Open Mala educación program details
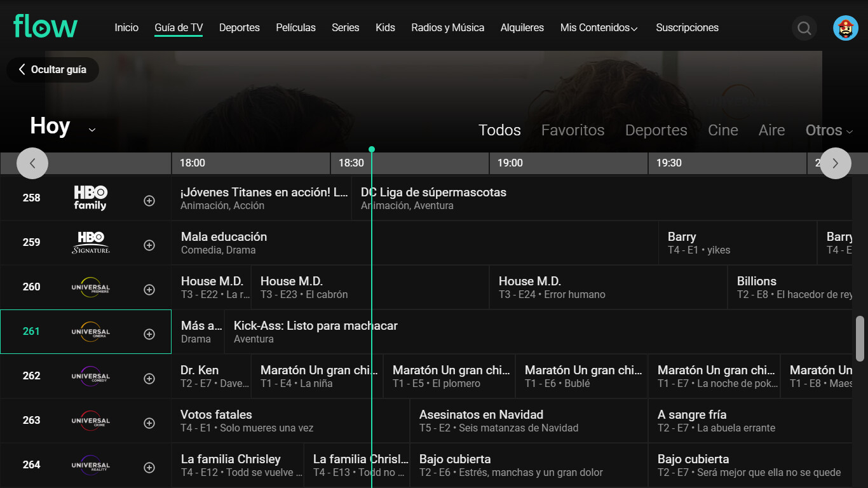The image size is (868, 488). (x=415, y=243)
